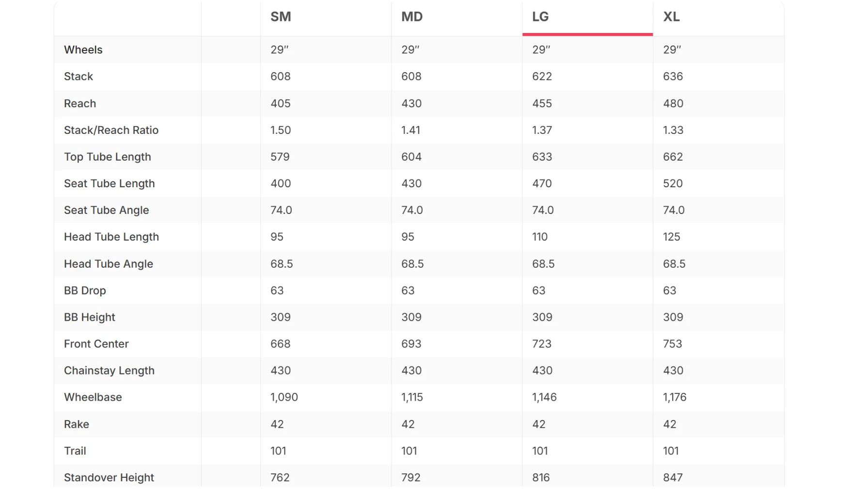Image resolution: width=868 pixels, height=489 pixels.
Task: Select the SM size column tab
Action: [x=326, y=17]
